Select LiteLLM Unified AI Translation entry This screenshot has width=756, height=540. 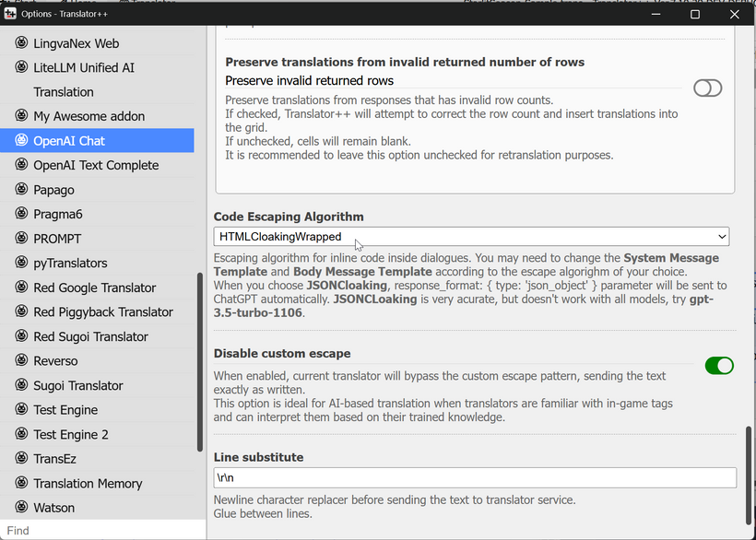point(84,68)
